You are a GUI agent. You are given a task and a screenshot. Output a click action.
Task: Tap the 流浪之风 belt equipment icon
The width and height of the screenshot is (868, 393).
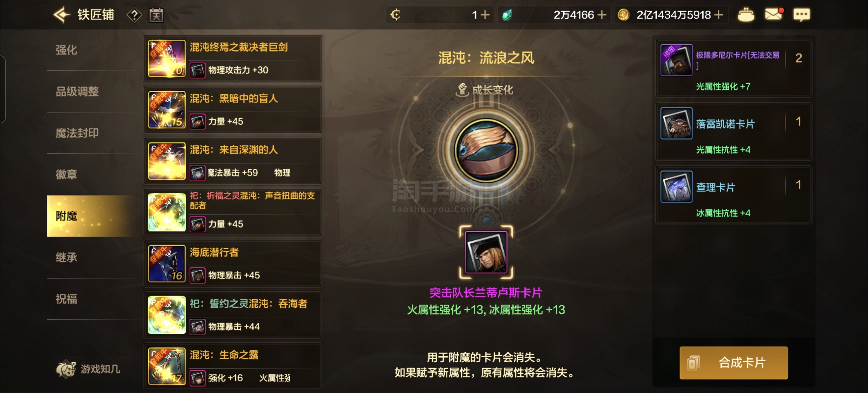coord(486,150)
